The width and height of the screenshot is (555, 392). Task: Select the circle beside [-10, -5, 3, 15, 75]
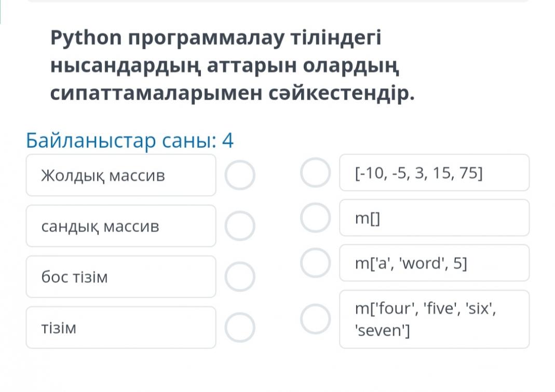coord(315,173)
